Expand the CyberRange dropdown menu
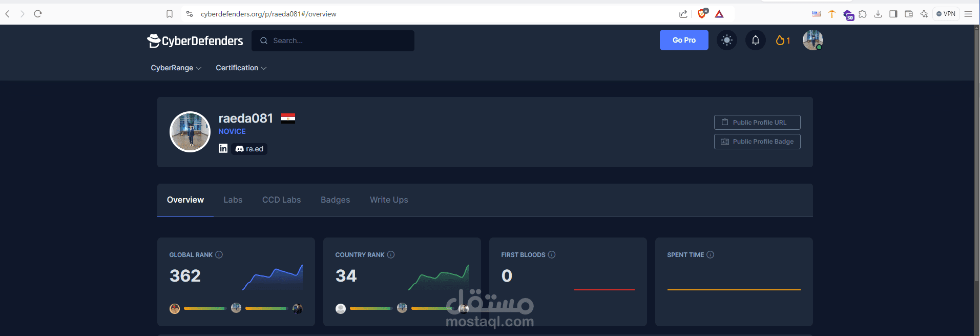This screenshot has width=980, height=336. coord(176,68)
